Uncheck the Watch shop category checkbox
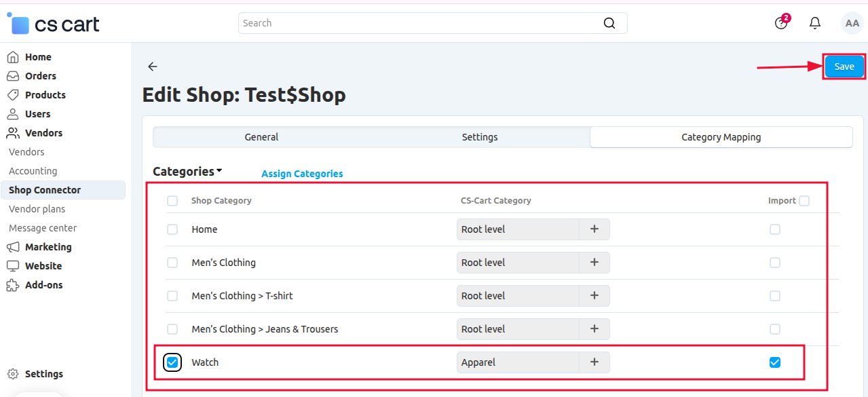 point(172,362)
